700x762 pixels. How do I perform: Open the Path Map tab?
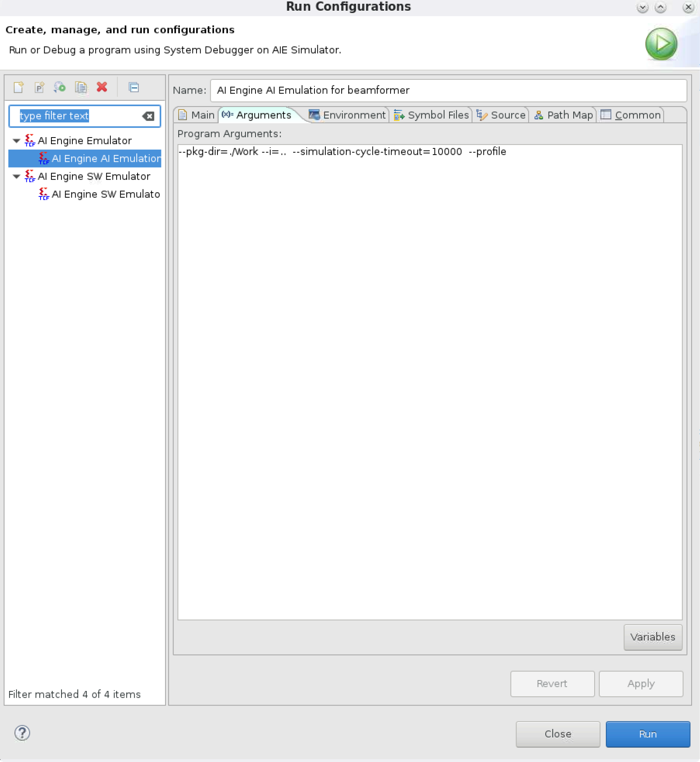coord(564,115)
